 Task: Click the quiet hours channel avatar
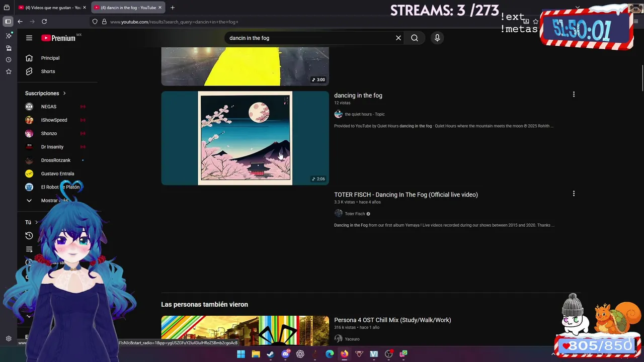339,114
